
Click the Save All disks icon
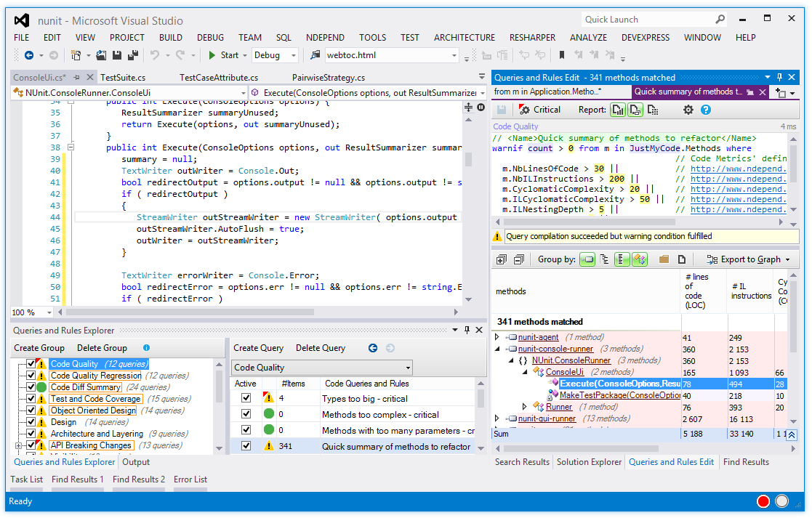133,55
